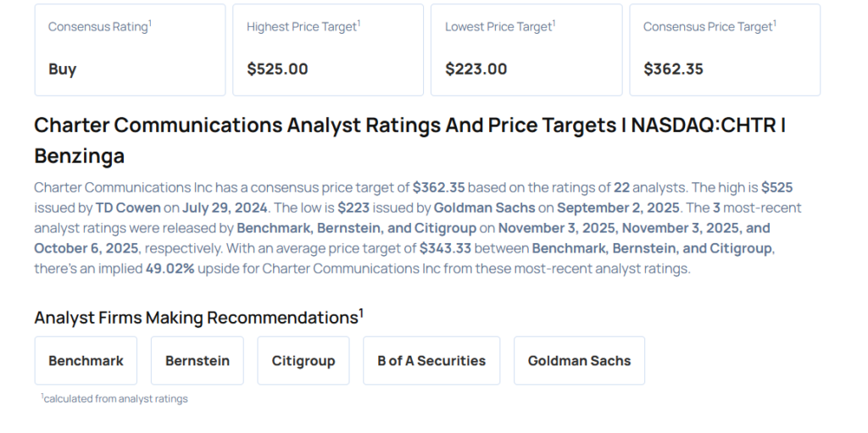Select the Highest Price Target card
Screen dimensions: 868x433
(x=328, y=49)
